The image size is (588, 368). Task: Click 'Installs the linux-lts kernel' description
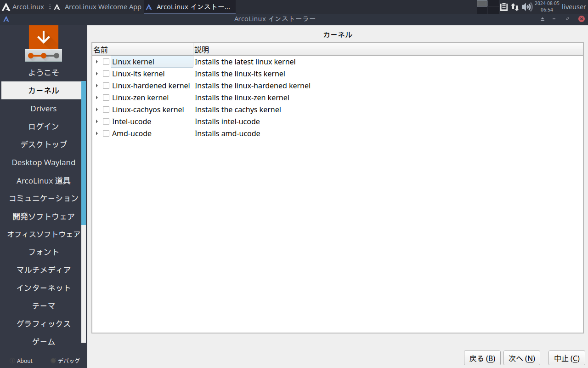(240, 74)
